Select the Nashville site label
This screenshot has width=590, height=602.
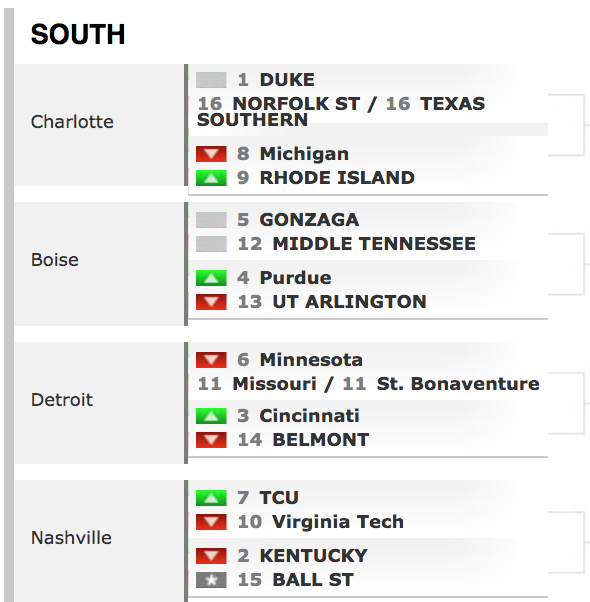point(71,538)
